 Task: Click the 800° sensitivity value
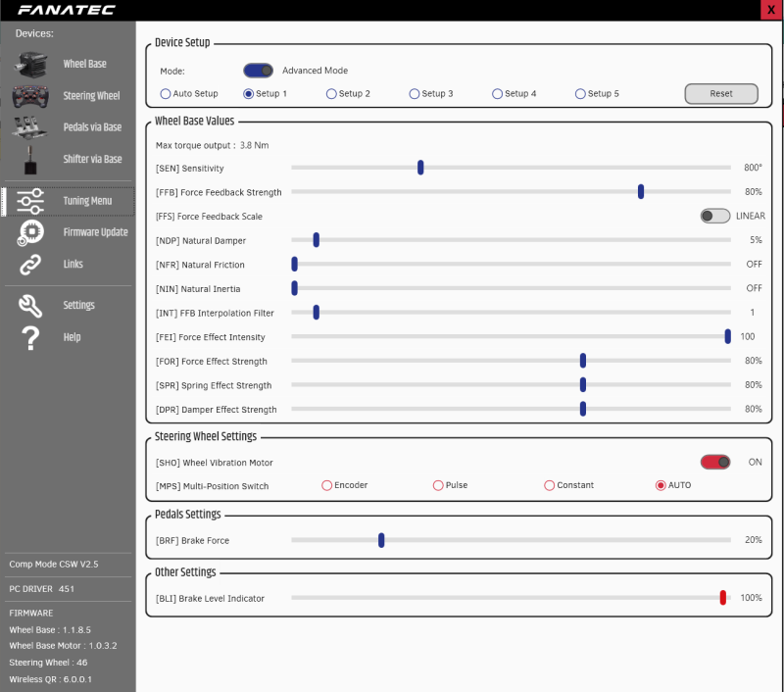[753, 168]
